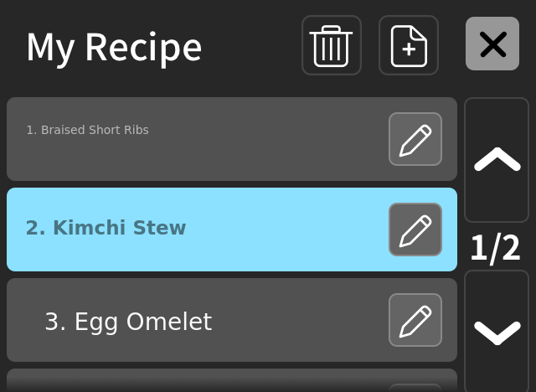The height and width of the screenshot is (392, 536).
Task: Go to the previous page of recipes
Action: point(497,159)
